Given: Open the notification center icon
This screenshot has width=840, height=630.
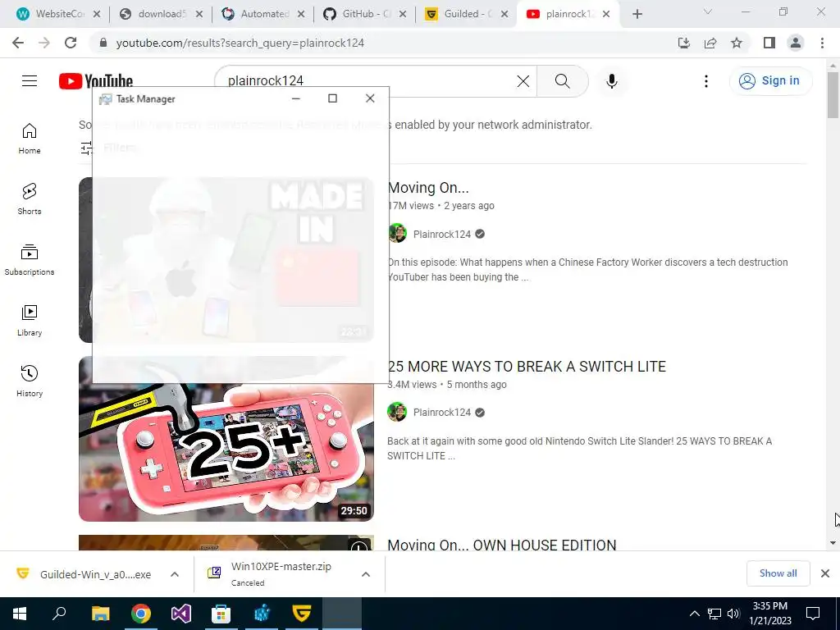Looking at the screenshot, I should click(813, 614).
